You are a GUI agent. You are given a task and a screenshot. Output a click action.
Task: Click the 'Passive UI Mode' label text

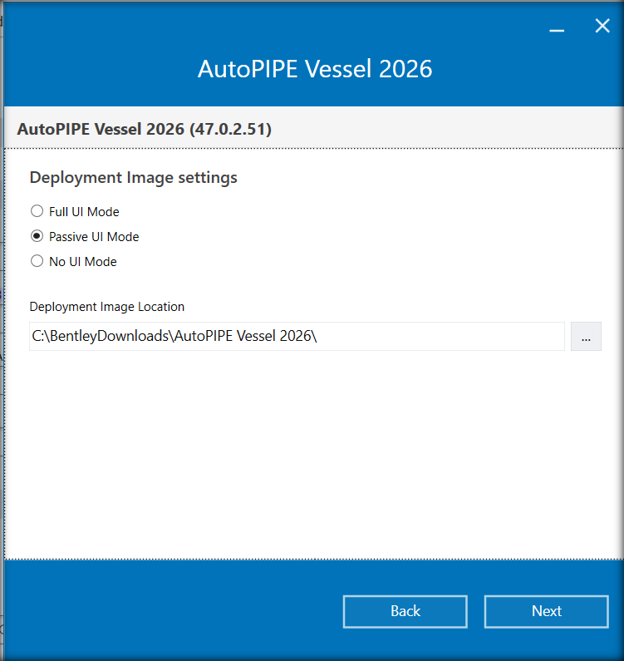(x=94, y=237)
